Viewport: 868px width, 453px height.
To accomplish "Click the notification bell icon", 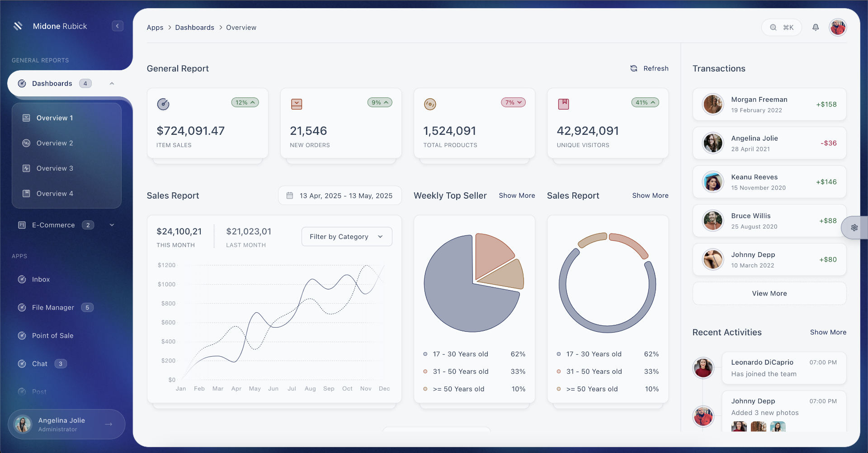I will click(x=816, y=27).
